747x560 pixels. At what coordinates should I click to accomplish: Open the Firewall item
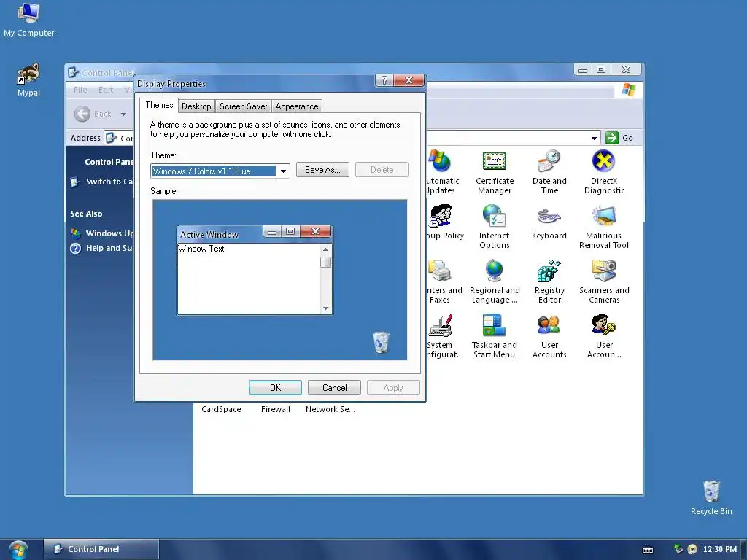[x=275, y=409]
